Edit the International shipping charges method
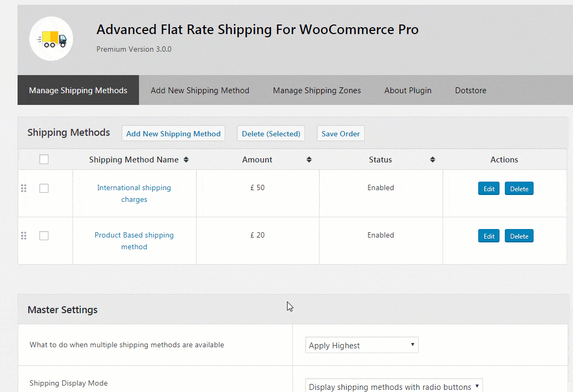573x392 pixels. [489, 189]
